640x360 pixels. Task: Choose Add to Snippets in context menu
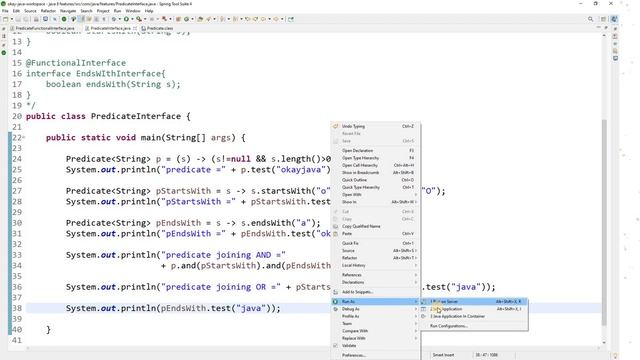tap(375, 292)
